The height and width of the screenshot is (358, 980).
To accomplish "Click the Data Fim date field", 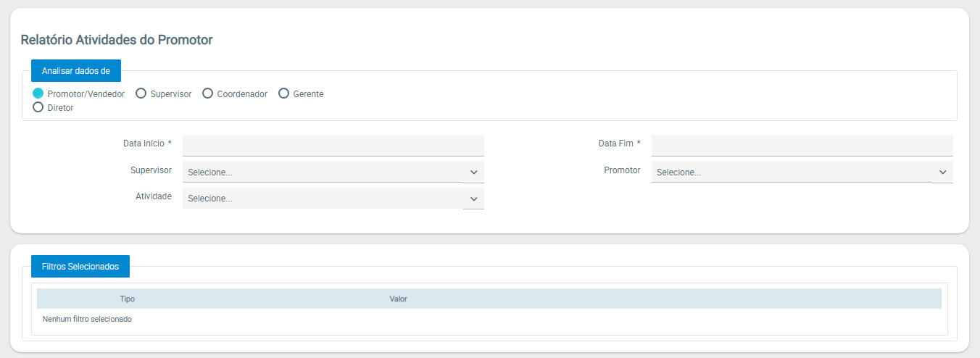I will coord(802,145).
